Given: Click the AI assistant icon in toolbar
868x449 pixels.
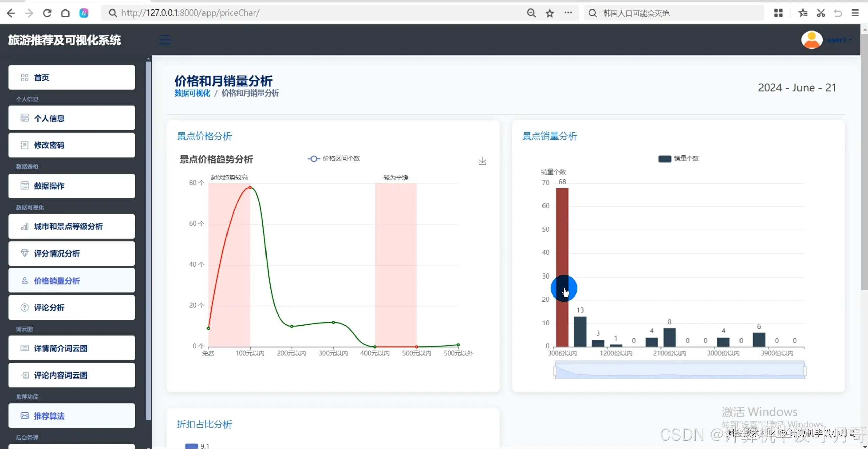Looking at the screenshot, I should click(84, 13).
